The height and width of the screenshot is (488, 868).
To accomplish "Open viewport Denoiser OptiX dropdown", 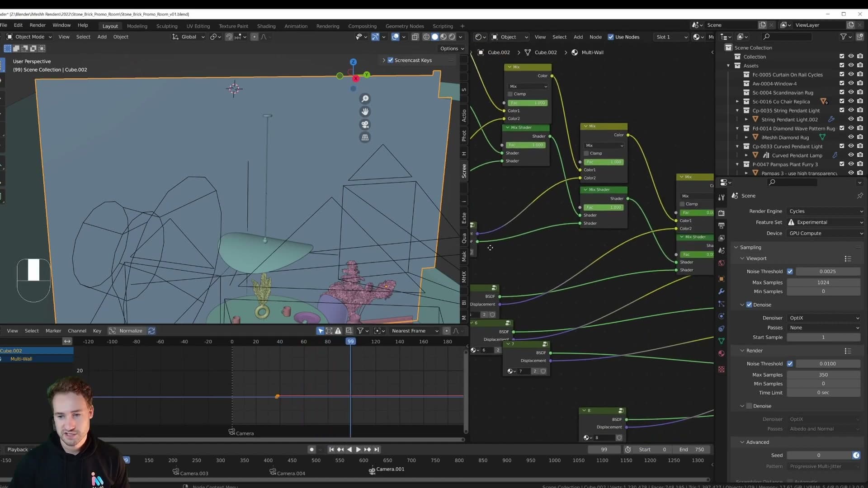I will click(824, 318).
